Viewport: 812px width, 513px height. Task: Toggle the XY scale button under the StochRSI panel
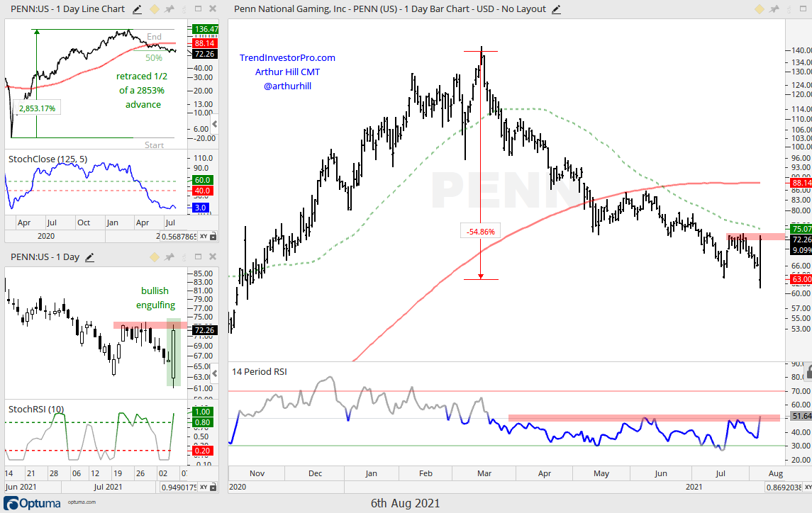204,487
